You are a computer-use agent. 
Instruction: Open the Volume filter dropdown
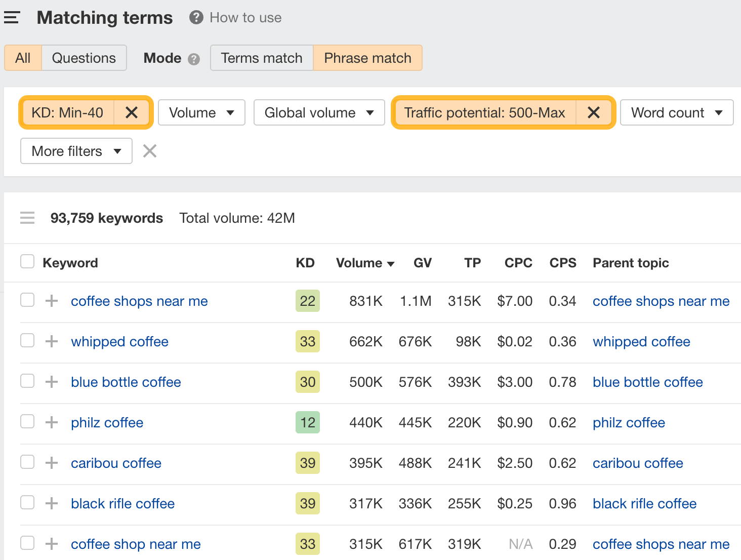[201, 112]
